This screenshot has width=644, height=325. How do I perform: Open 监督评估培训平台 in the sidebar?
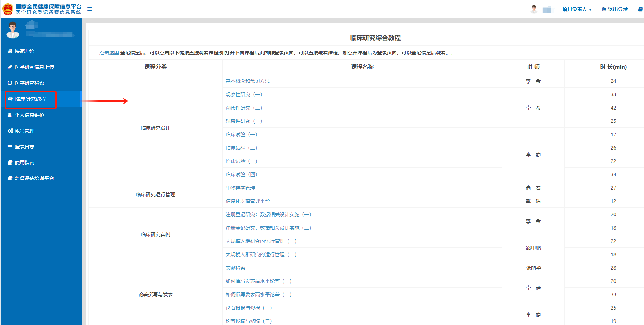pos(41,178)
